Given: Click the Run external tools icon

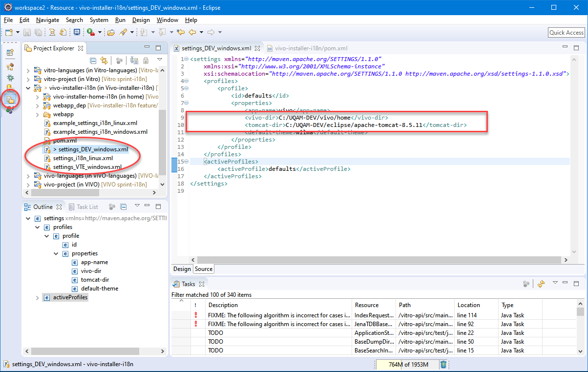Looking at the screenshot, I should (x=91, y=32).
